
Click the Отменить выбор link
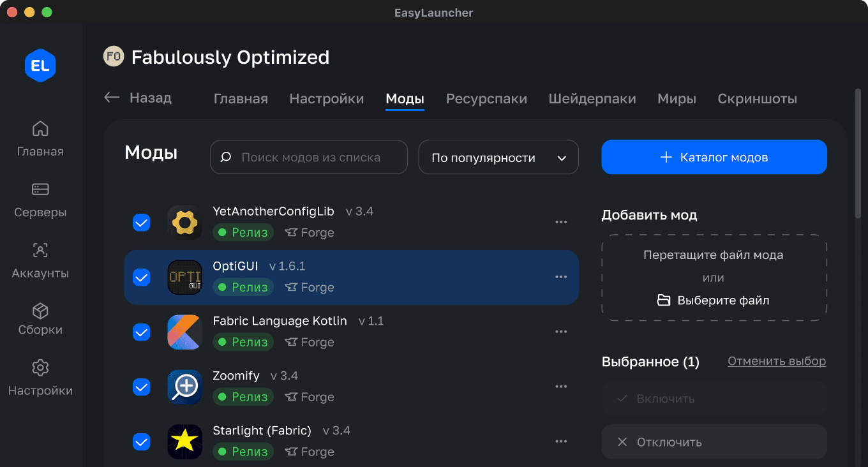point(776,361)
